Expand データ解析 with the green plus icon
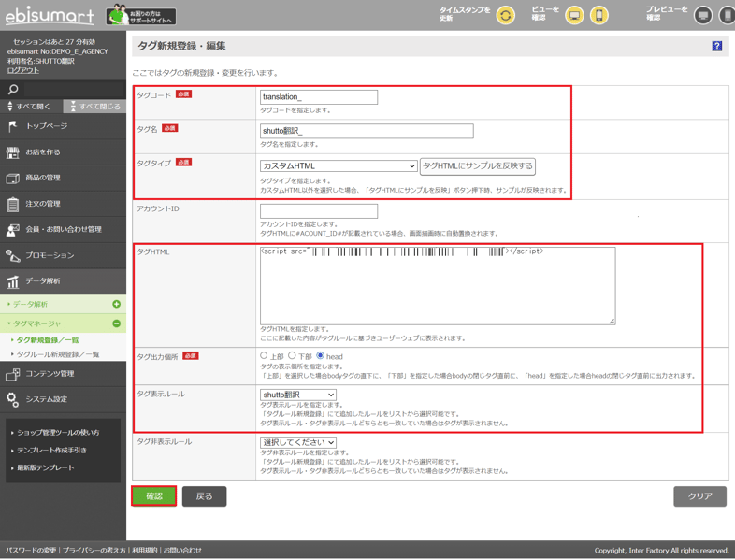This screenshot has width=735, height=560. click(116, 304)
